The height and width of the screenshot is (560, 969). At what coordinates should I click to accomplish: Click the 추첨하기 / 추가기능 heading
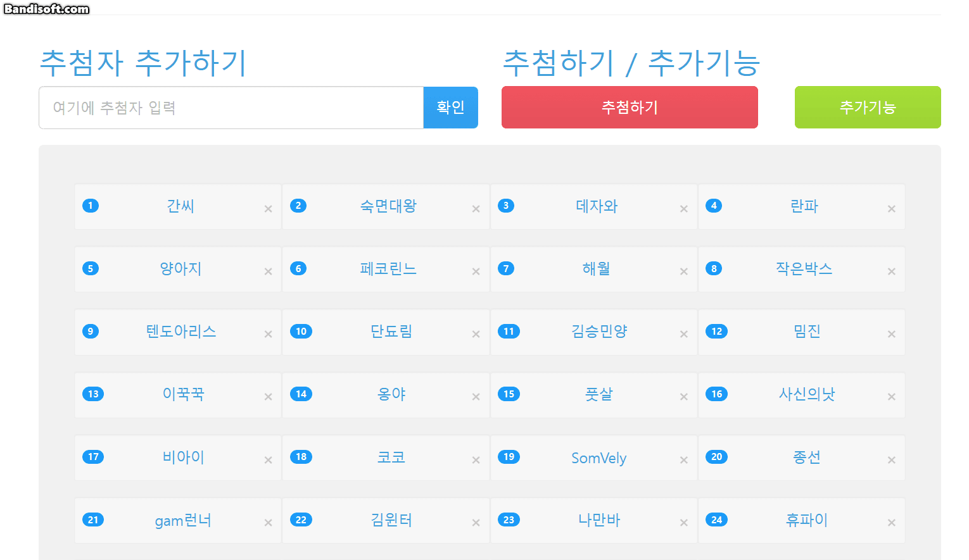point(631,63)
